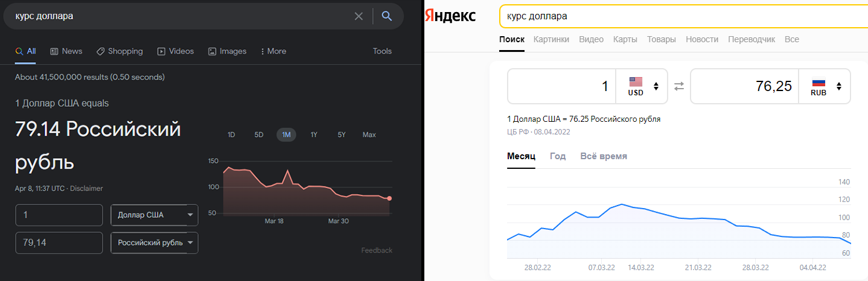868x281 pixels.
Task: Select the 1Y chart range in Google
Action: click(x=314, y=135)
